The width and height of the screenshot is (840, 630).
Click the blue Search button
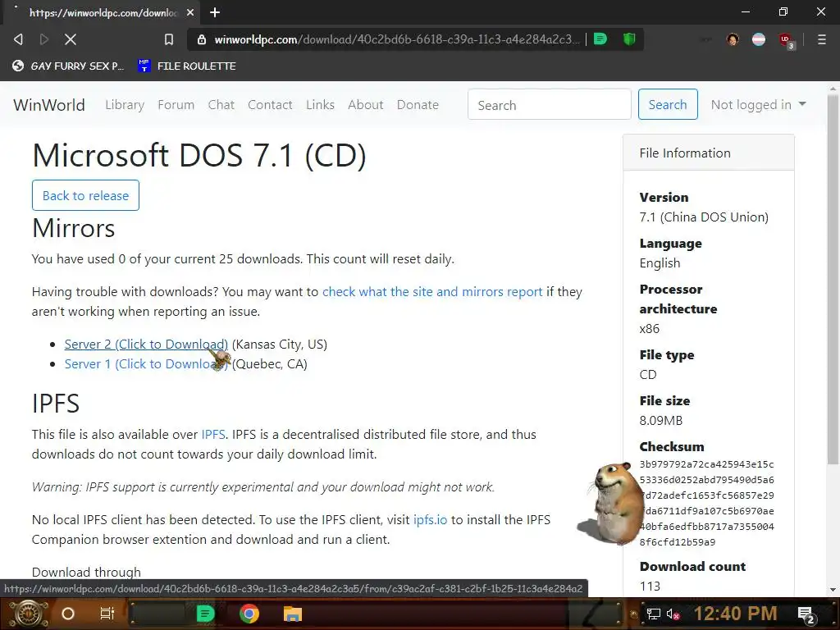click(x=668, y=104)
